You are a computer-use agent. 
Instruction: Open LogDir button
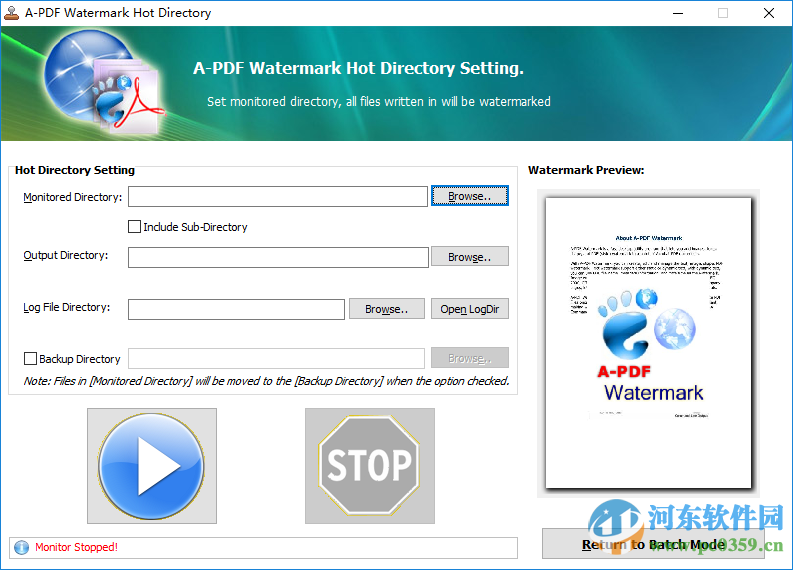point(470,309)
